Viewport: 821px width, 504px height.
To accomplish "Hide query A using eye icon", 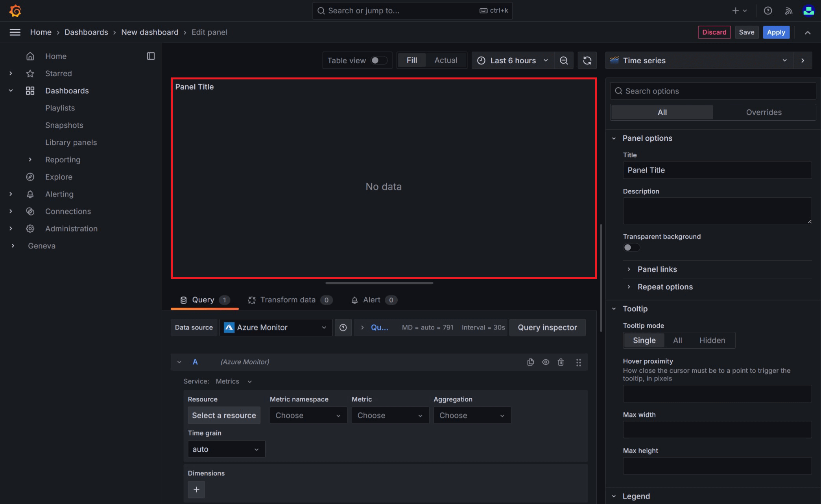I will [x=546, y=362].
